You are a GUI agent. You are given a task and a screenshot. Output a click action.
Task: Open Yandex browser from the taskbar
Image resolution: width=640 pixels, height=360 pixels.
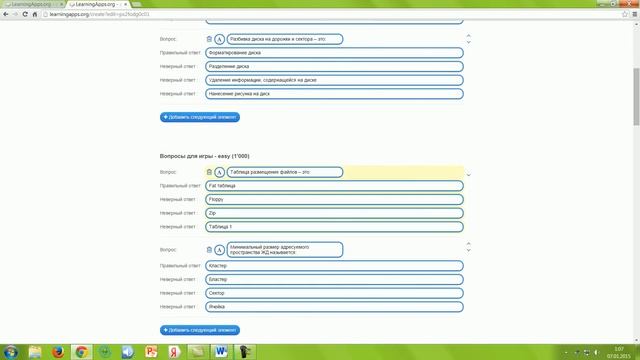[175, 352]
